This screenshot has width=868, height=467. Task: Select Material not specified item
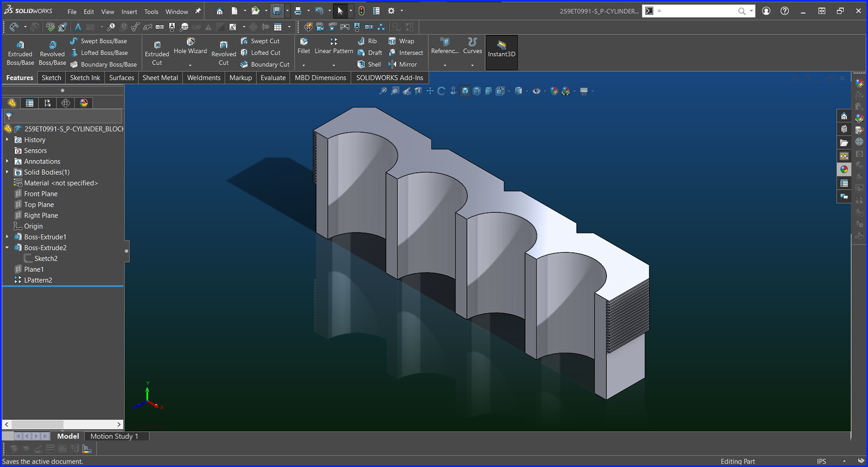(x=61, y=183)
